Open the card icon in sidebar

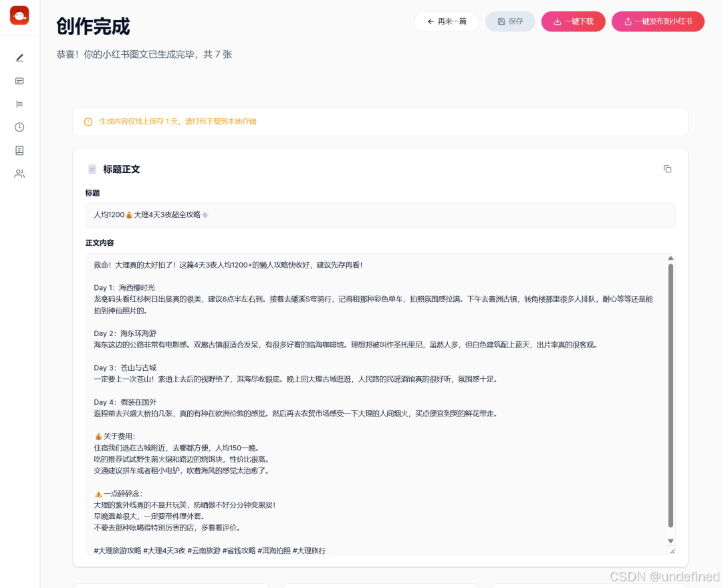(x=19, y=81)
